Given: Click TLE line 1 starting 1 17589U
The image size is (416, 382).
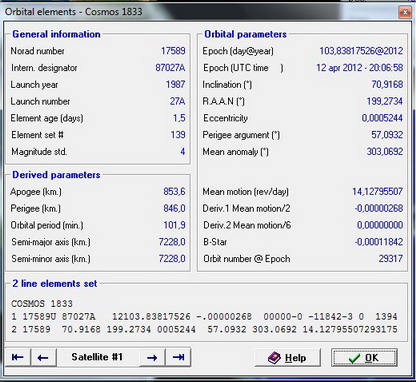Looking at the screenshot, I should click(x=204, y=317).
